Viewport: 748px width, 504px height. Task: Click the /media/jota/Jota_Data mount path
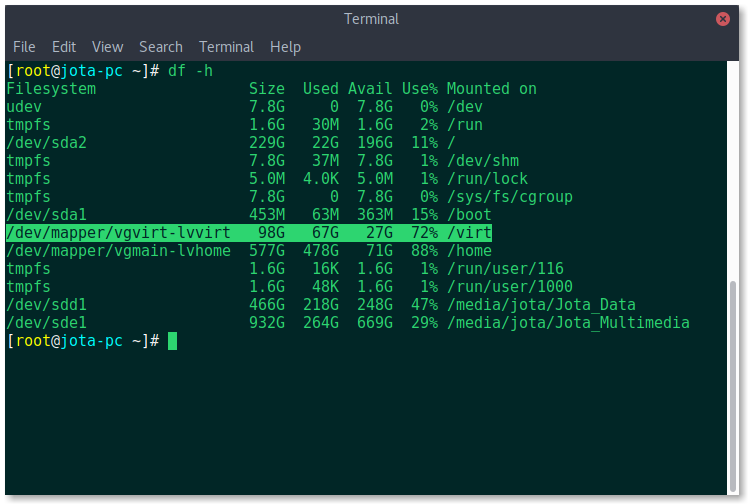541,305
